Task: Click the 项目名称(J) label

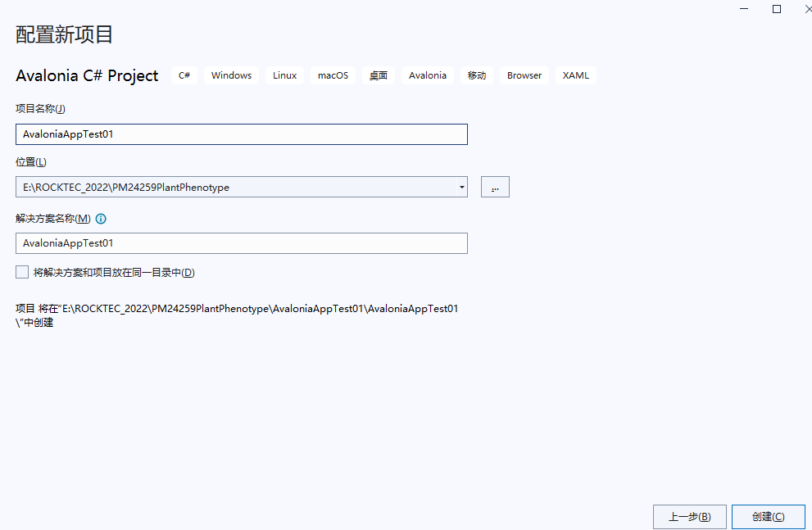Action: (x=40, y=109)
